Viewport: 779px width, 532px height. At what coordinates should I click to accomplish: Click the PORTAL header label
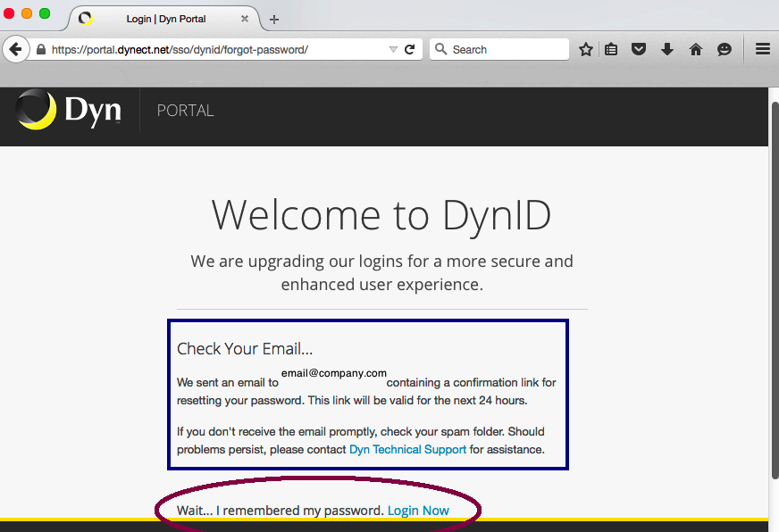(185, 111)
